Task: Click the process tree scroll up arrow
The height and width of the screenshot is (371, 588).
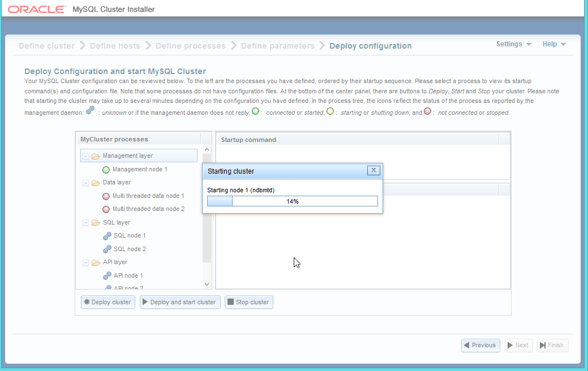Action: click(x=207, y=149)
